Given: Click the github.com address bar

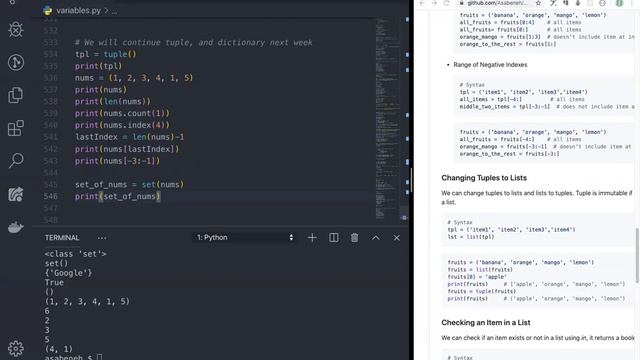Looking at the screenshot, I should tap(497, 3).
